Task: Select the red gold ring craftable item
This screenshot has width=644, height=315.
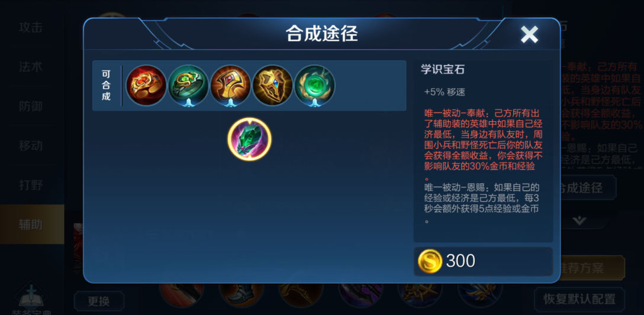Action: [x=146, y=86]
